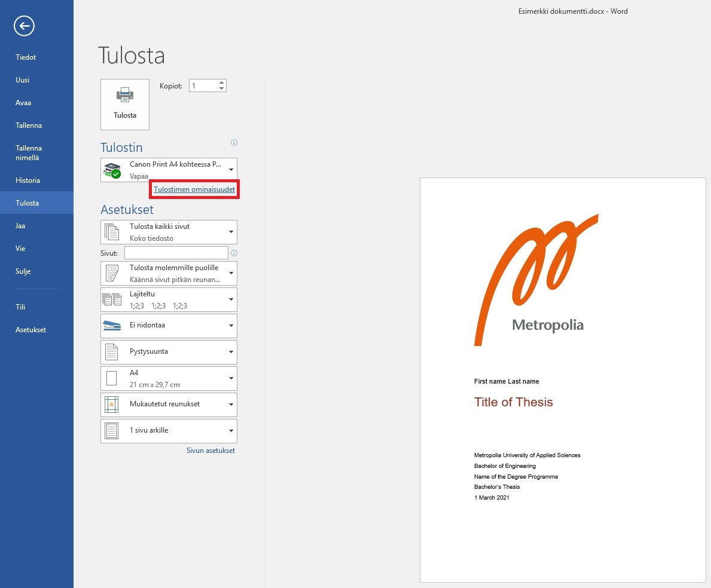Click the print preview page

click(563, 379)
